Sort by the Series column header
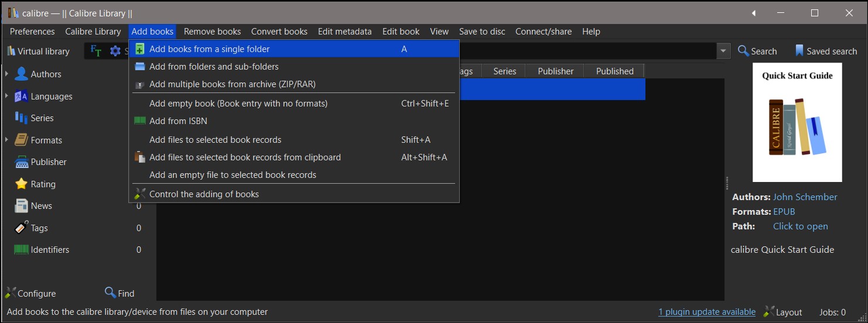This screenshot has width=868, height=323. (x=504, y=71)
